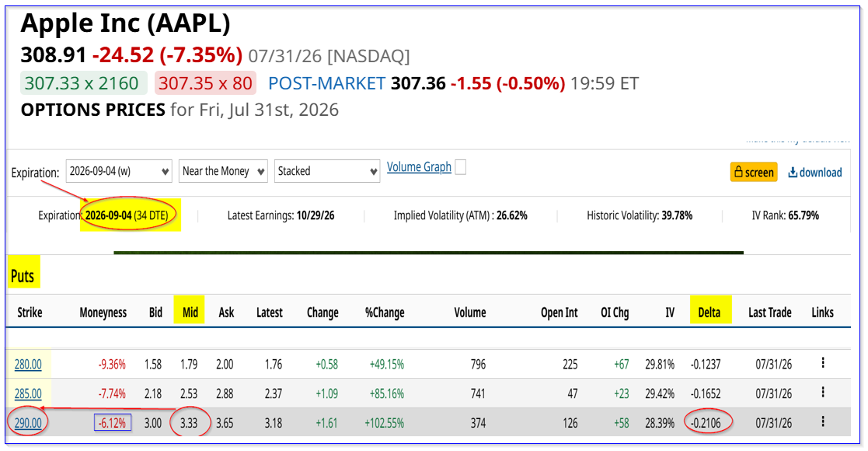Sort by the Delta column header
This screenshot has width=868, height=451.
tap(709, 313)
